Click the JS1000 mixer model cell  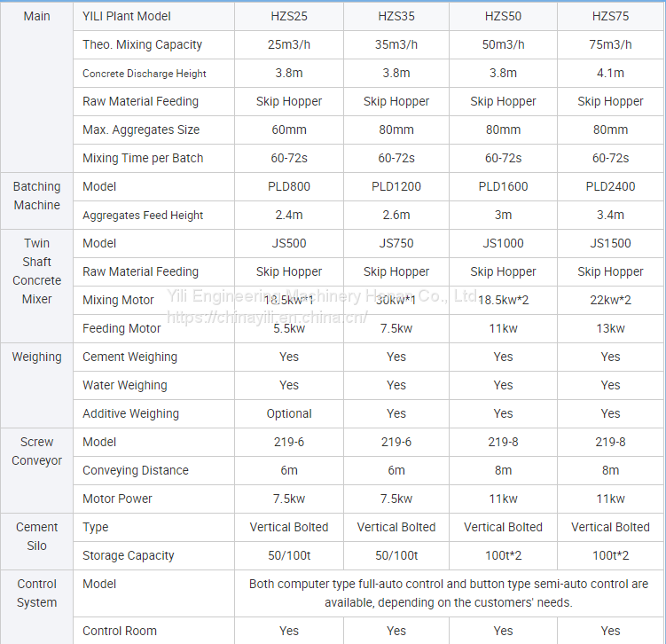503,243
